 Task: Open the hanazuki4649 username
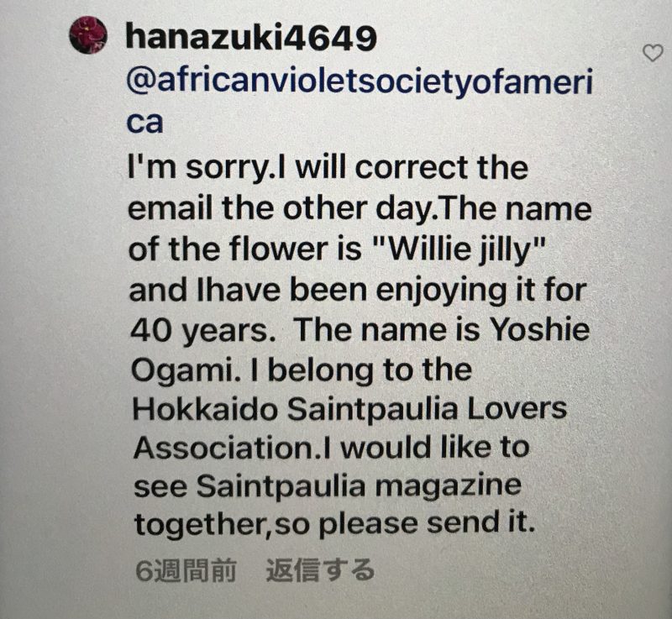(251, 39)
